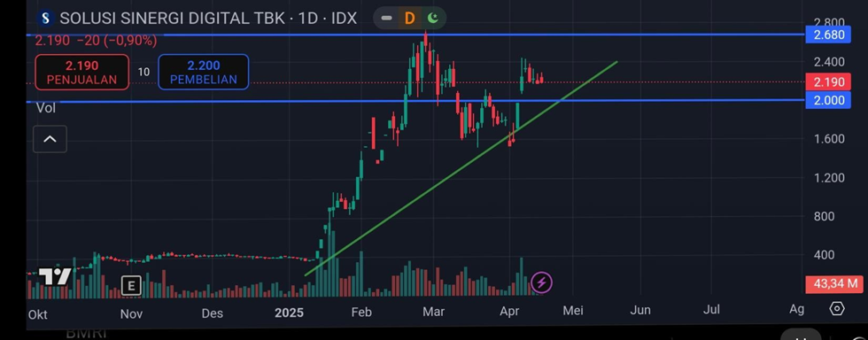Viewport: 868px width, 340px height.
Task: Click the minus dash status indicator icon
Action: pyautogui.click(x=386, y=19)
